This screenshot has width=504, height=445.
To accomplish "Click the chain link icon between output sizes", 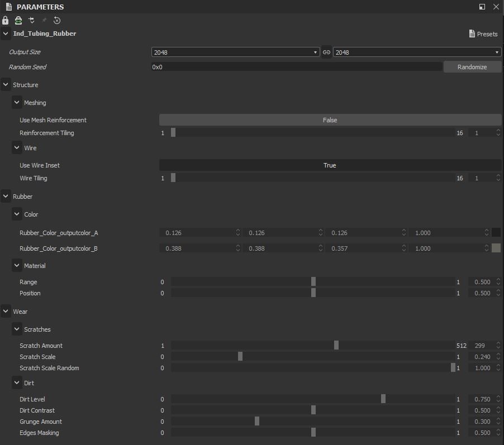I will click(x=326, y=52).
